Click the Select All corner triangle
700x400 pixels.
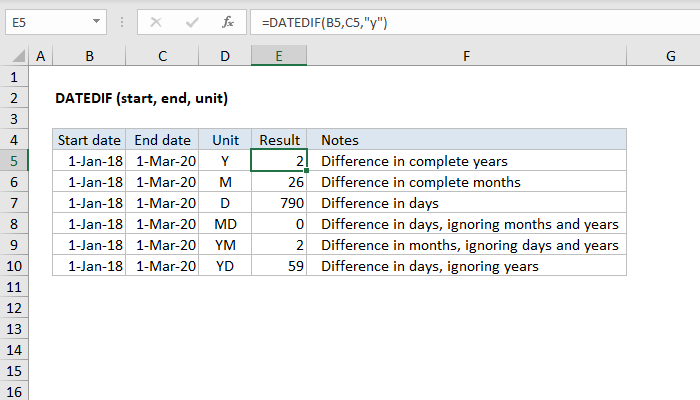[15, 58]
